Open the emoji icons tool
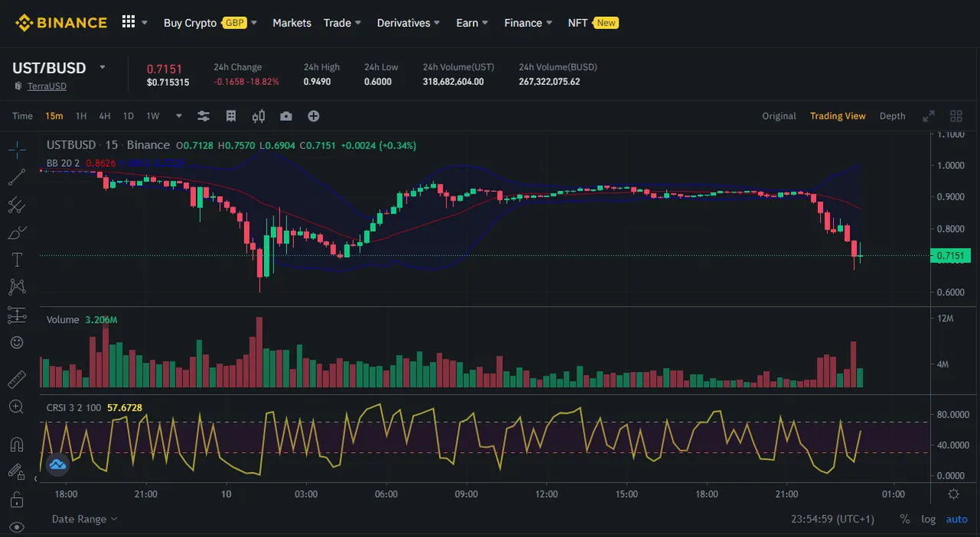980x537 pixels. 17,343
